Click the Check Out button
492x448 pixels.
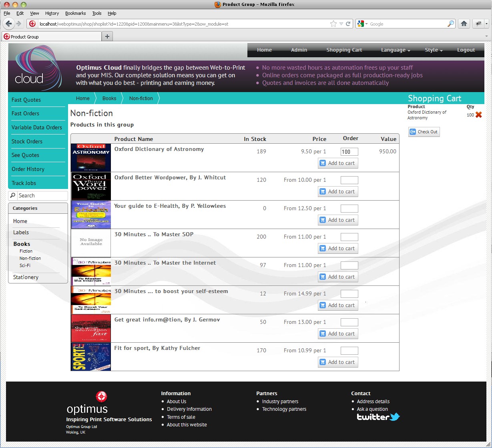[x=424, y=132]
